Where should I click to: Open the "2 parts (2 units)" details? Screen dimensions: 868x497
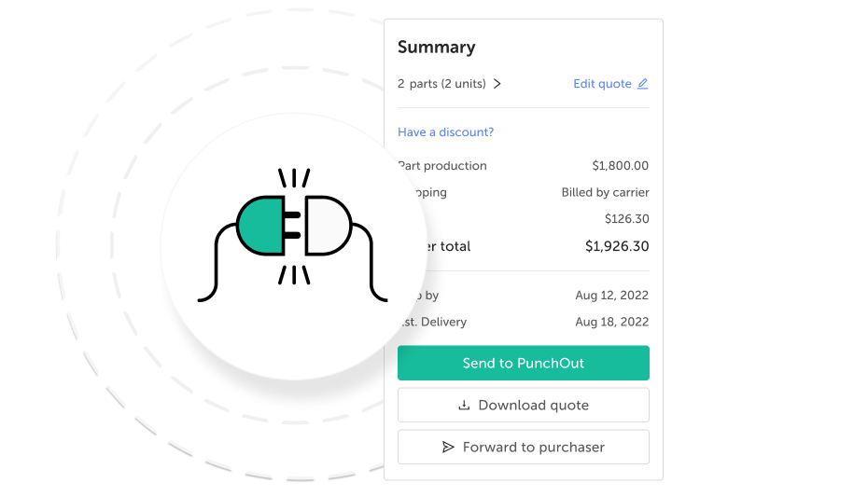(x=441, y=84)
